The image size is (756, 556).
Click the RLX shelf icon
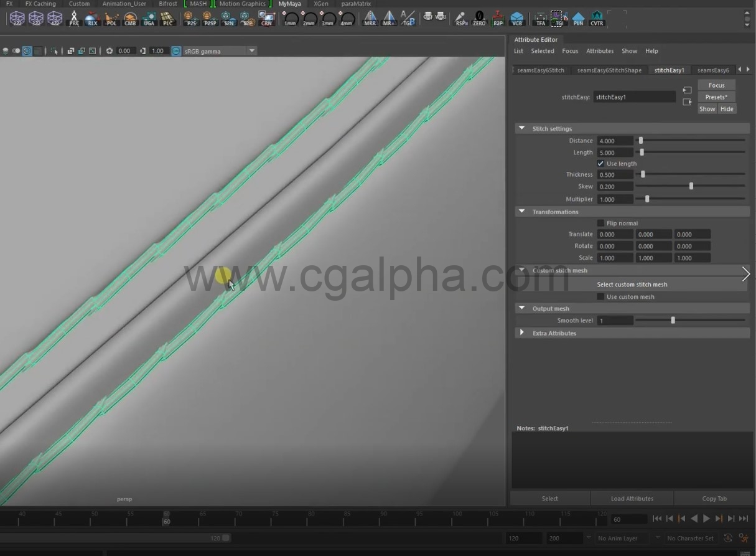[92, 19]
